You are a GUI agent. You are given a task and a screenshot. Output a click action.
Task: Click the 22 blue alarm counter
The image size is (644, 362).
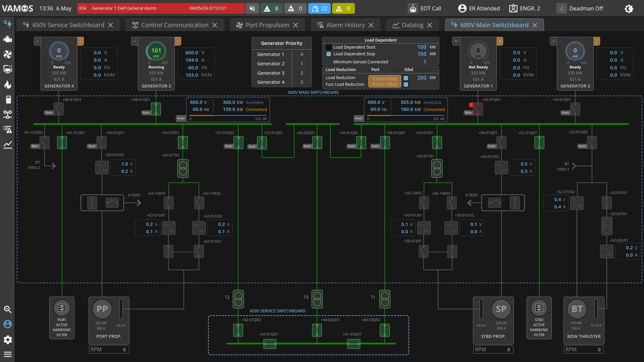click(x=319, y=8)
